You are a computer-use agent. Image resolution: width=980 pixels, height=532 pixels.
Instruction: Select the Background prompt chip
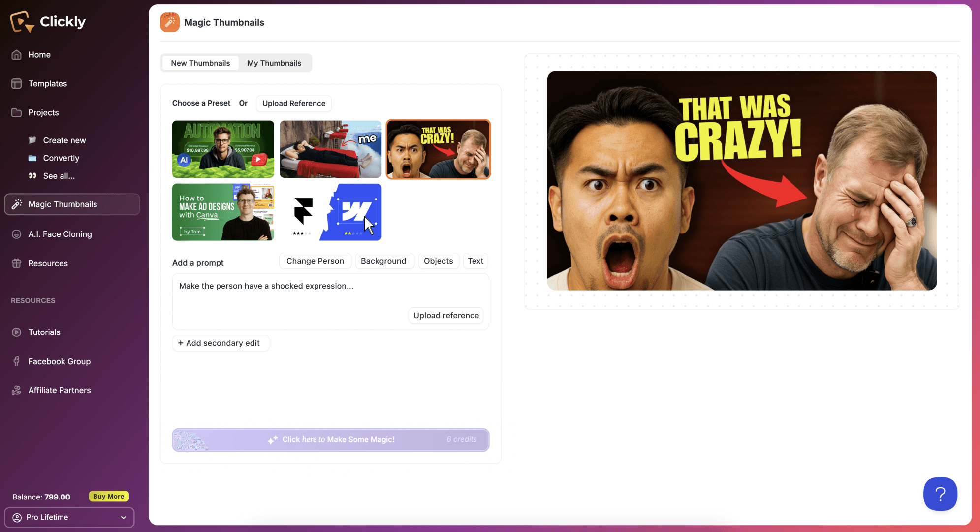(383, 261)
